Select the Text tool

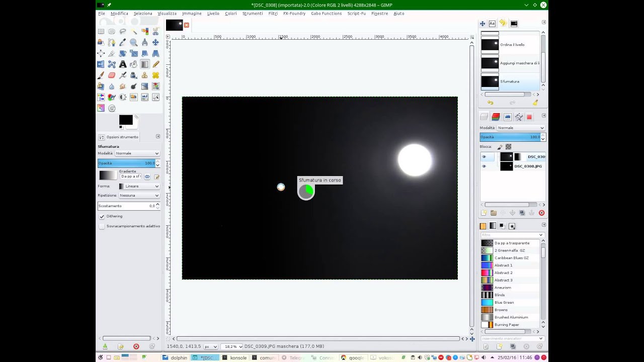[x=123, y=64]
